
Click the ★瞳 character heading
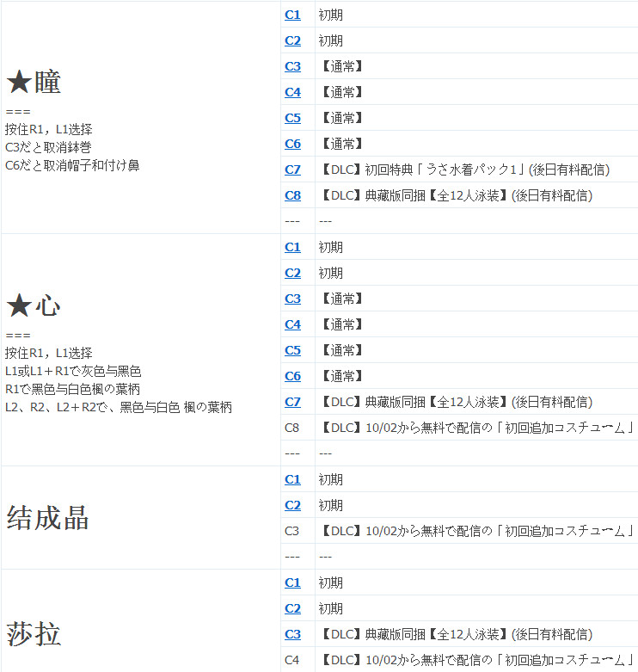coord(34,83)
